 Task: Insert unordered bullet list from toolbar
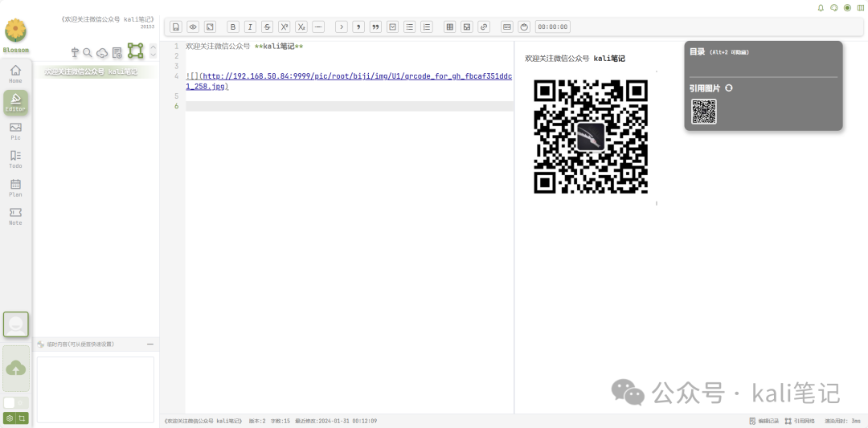[x=410, y=26]
